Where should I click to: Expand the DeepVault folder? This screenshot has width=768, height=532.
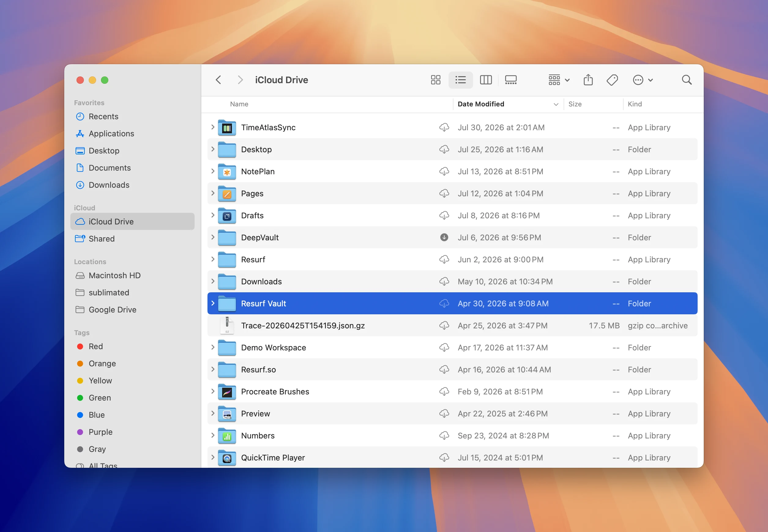(213, 237)
